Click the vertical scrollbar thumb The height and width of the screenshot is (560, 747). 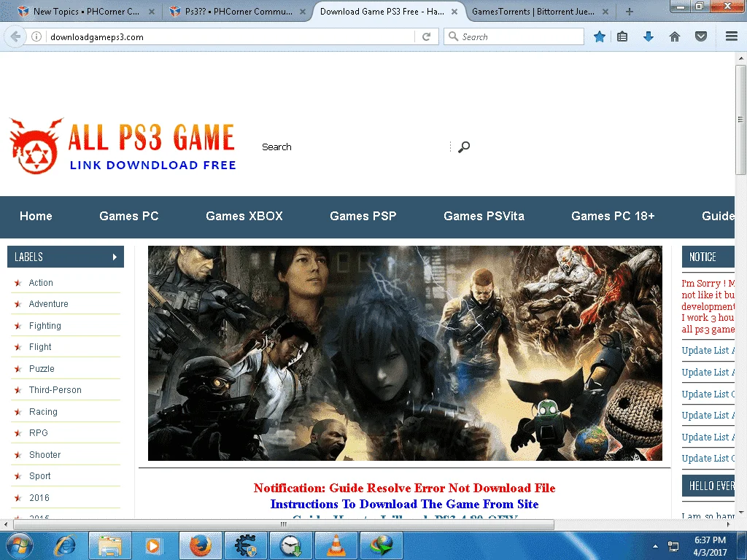click(x=740, y=119)
